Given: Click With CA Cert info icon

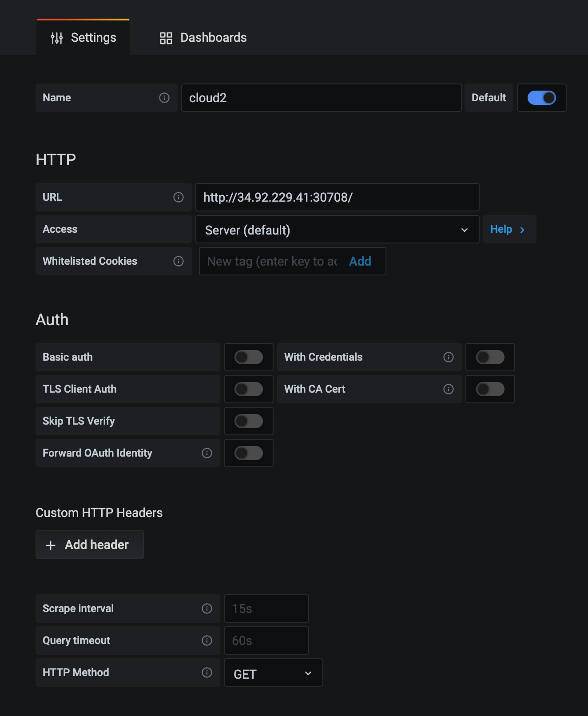Looking at the screenshot, I should click(449, 389).
